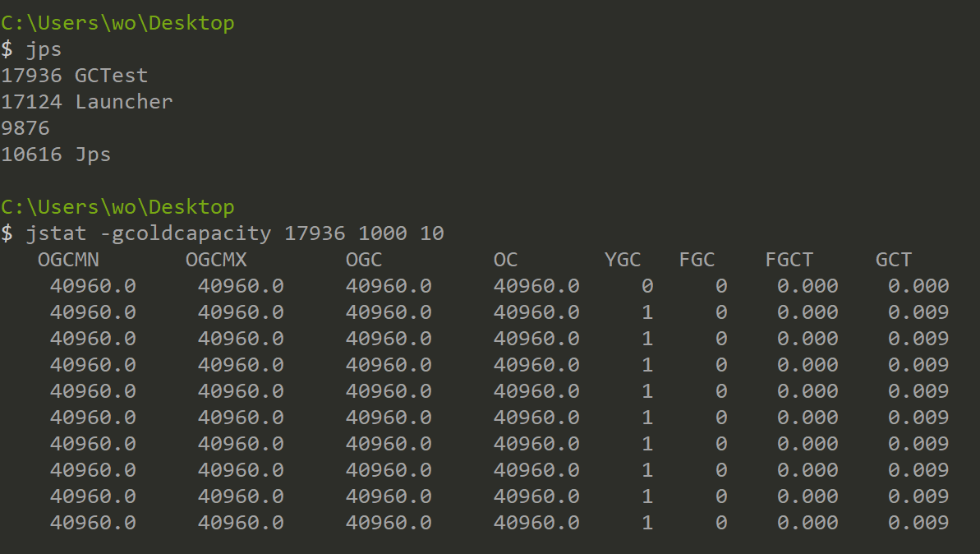980x554 pixels.
Task: Click the FGC column header
Action: pos(697,260)
